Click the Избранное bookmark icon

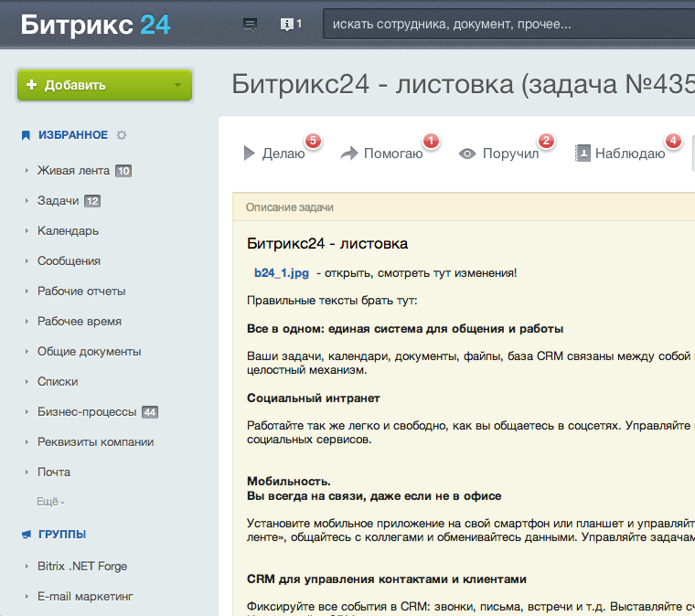pos(26,135)
